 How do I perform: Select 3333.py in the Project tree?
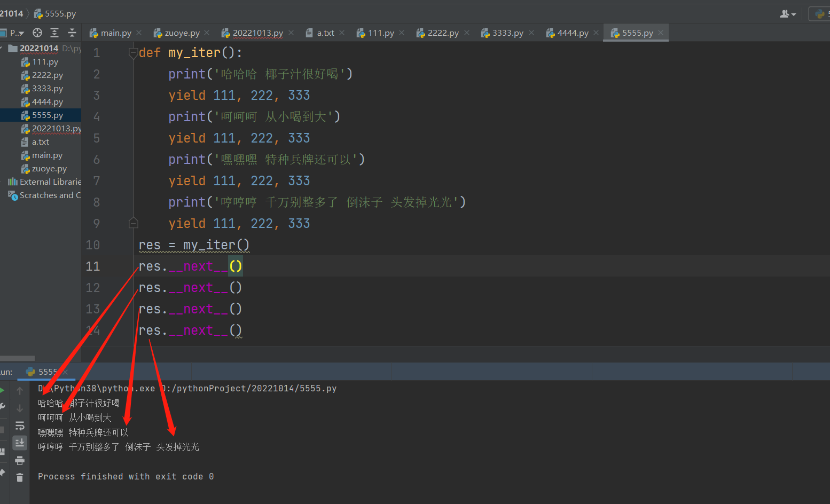[41, 89]
